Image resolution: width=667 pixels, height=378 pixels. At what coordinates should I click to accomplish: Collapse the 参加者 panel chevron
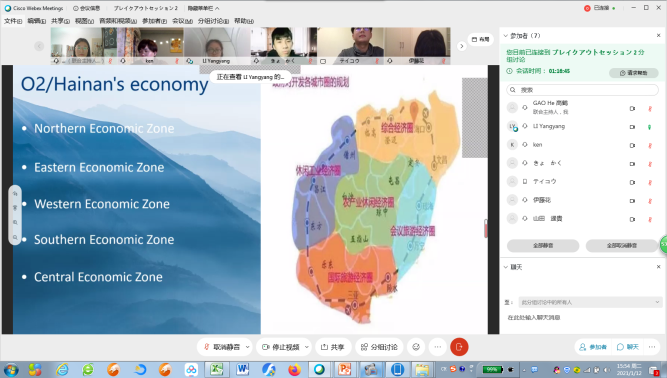[x=505, y=36]
